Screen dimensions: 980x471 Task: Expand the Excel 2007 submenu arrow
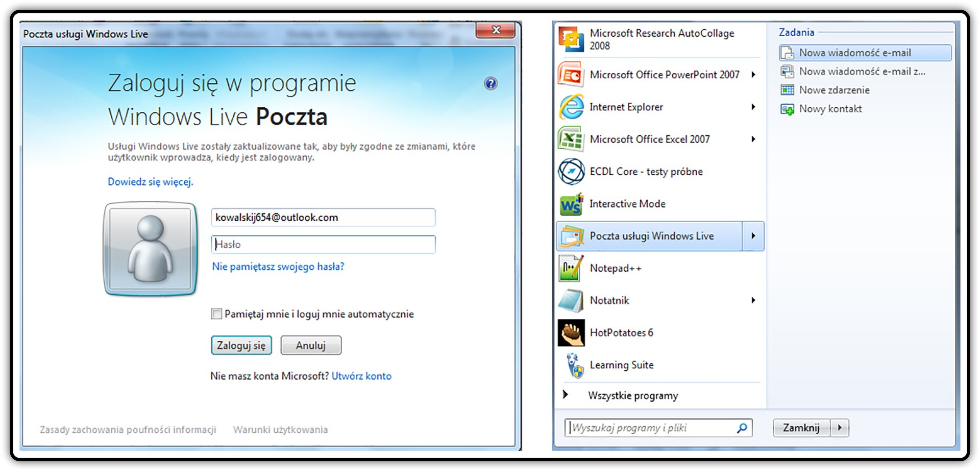753,139
